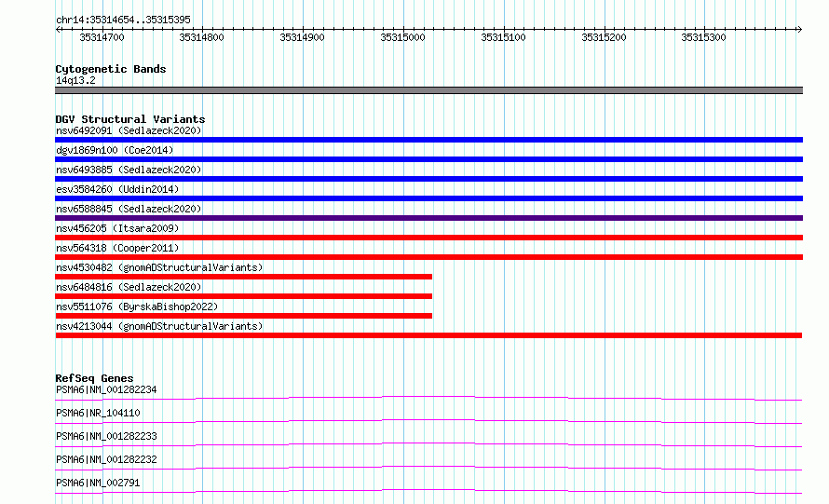Open transcript PSMA6|NM_002791 label

(98, 483)
